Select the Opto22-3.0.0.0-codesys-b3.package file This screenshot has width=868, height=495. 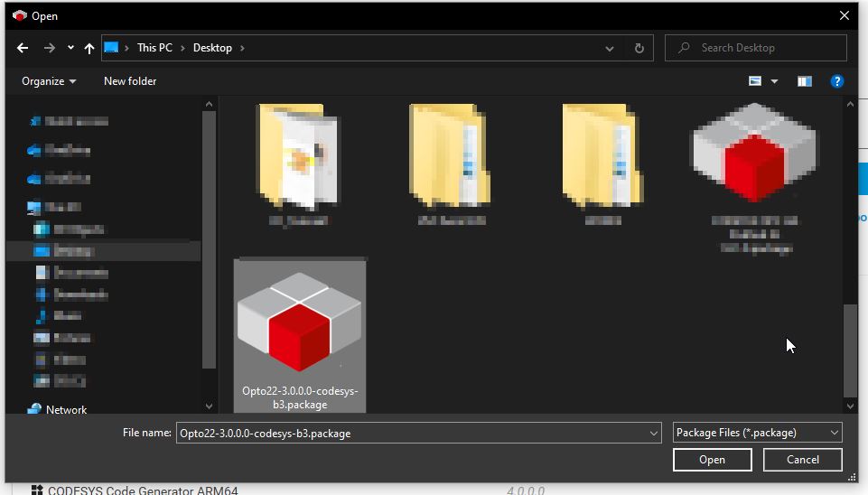(x=300, y=336)
